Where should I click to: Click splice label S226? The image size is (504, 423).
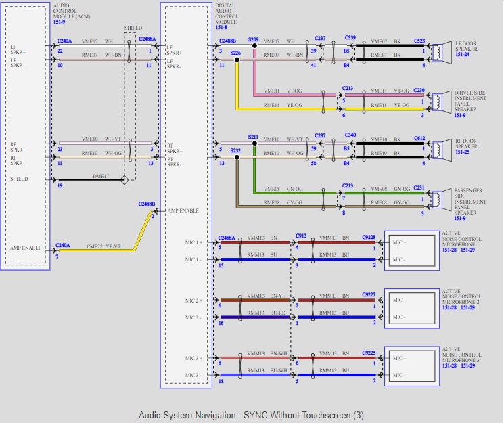[x=235, y=53]
